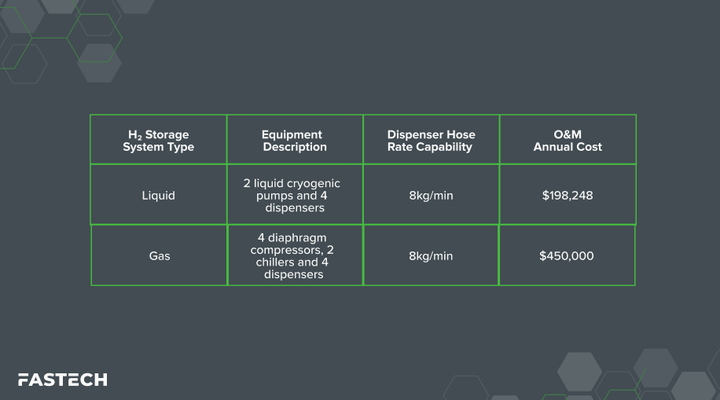Click the green outlined hexagon top left

pyautogui.click(x=95, y=38)
